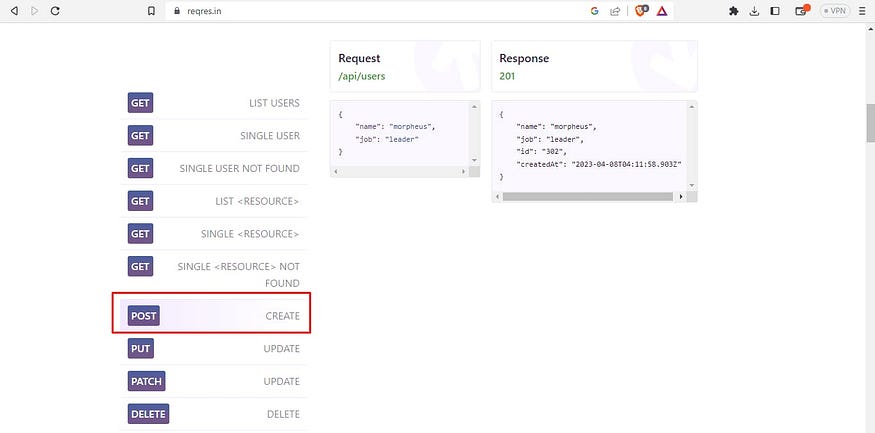Select the POST Create endpoint
This screenshot has height=433, width=875.
click(214, 316)
